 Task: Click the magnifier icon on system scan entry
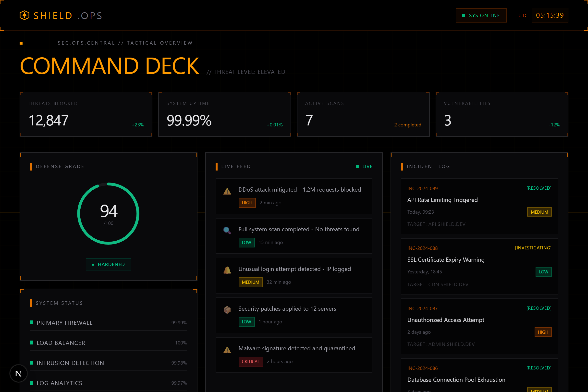coord(227,230)
